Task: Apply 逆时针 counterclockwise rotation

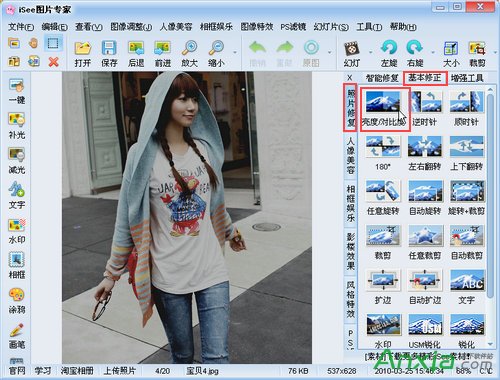Action: (x=424, y=109)
